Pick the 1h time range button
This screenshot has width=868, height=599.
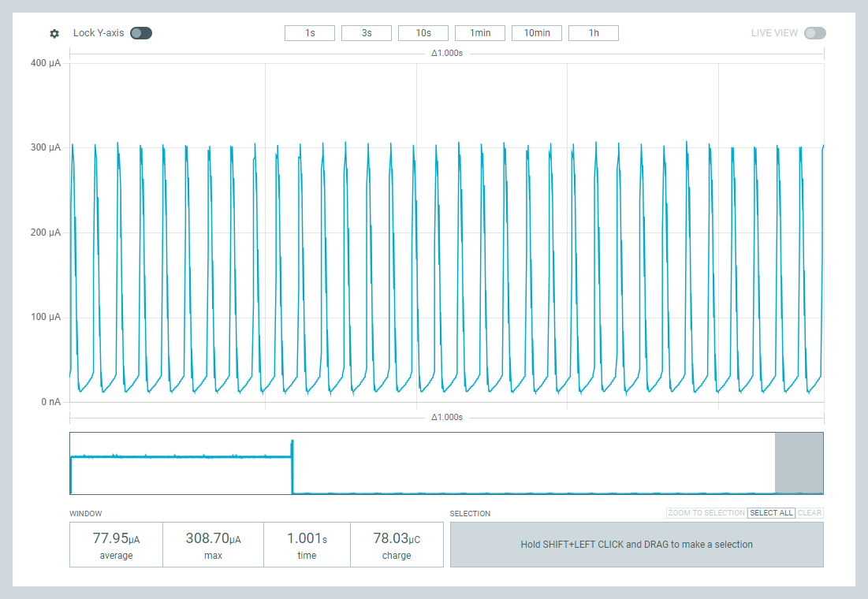click(594, 33)
